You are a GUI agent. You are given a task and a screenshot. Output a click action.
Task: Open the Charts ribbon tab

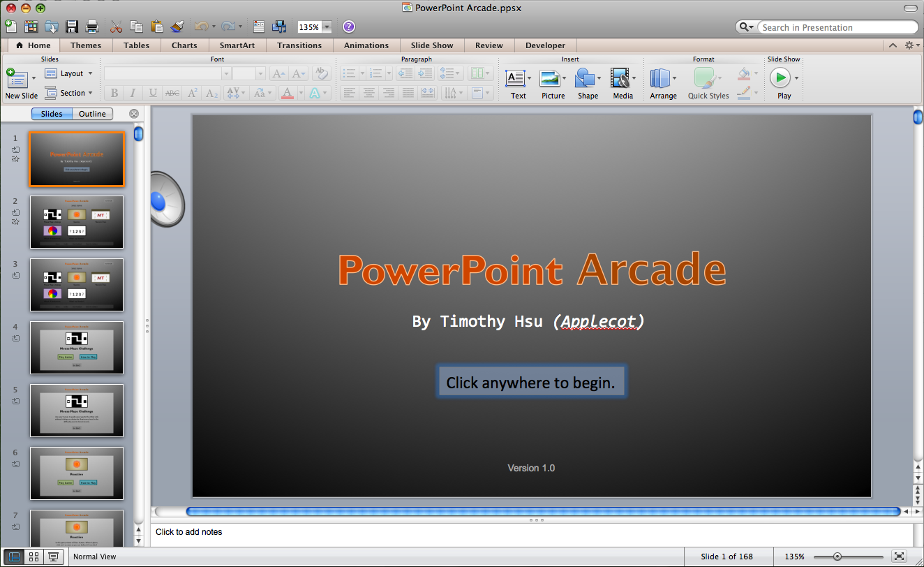[184, 45]
